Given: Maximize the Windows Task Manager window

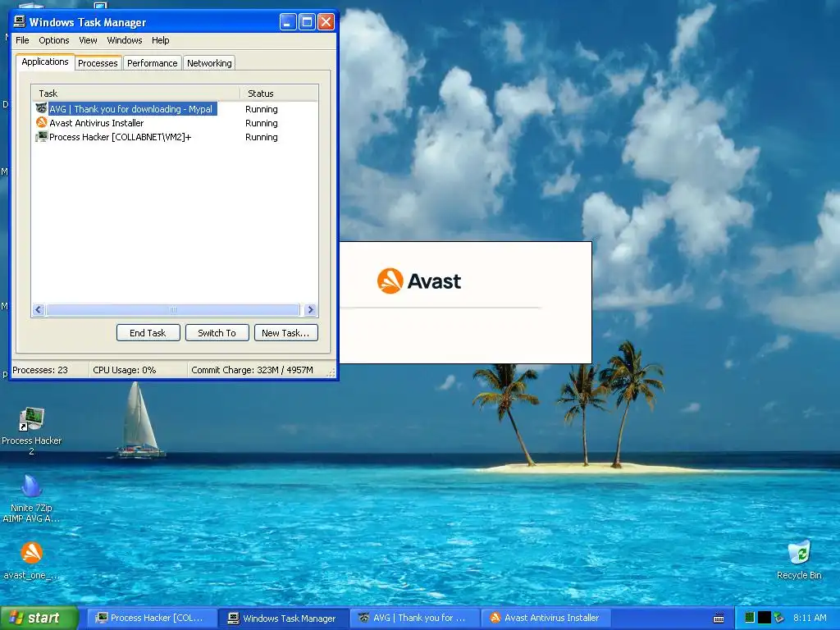Looking at the screenshot, I should point(307,22).
